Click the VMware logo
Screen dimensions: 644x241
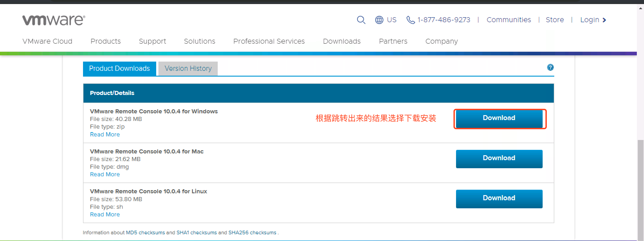pyautogui.click(x=54, y=20)
